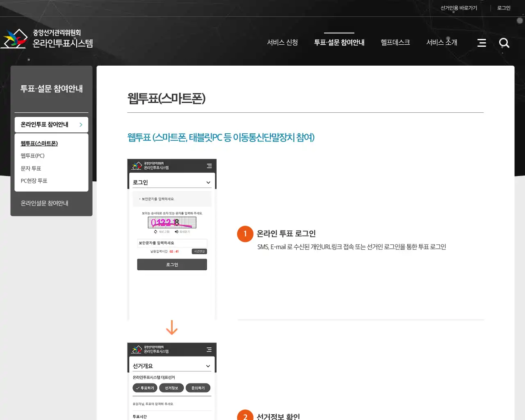
Task: Open the hamburger icon on the login mockup
Action: coord(210,166)
